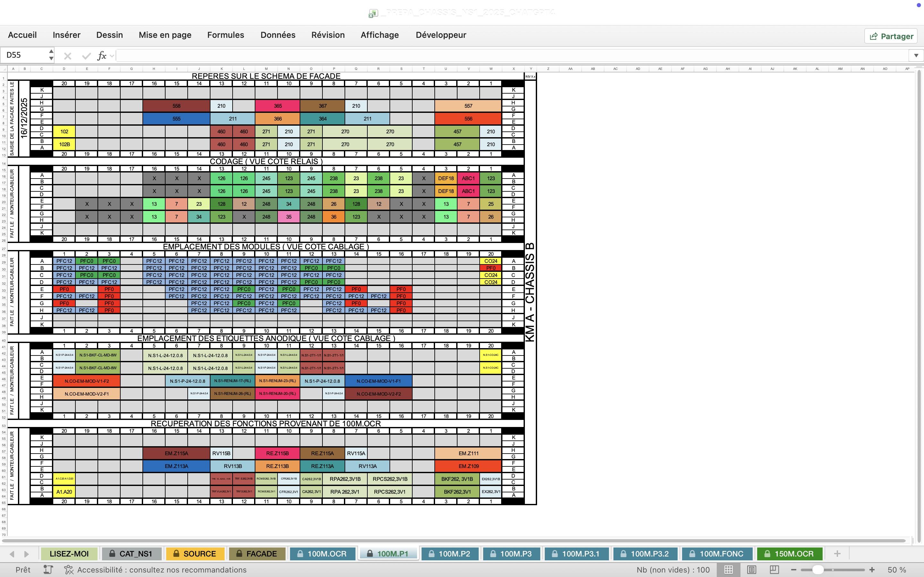Switch to the 100M.OCR sheet tab
Image resolution: width=924 pixels, height=577 pixels.
tap(322, 554)
